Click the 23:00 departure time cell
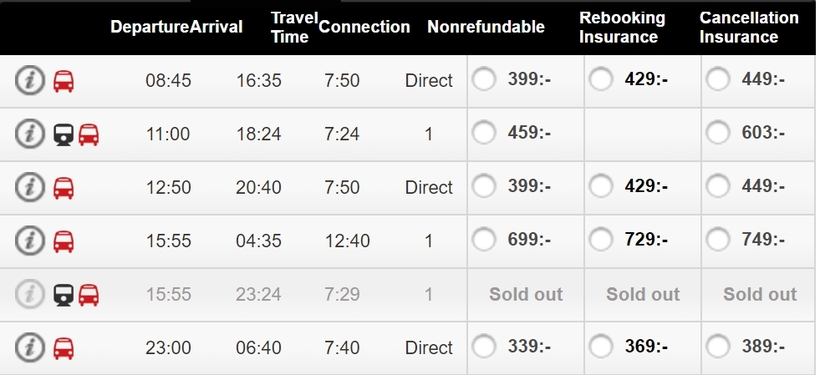This screenshot has height=375, width=820. [x=168, y=348]
